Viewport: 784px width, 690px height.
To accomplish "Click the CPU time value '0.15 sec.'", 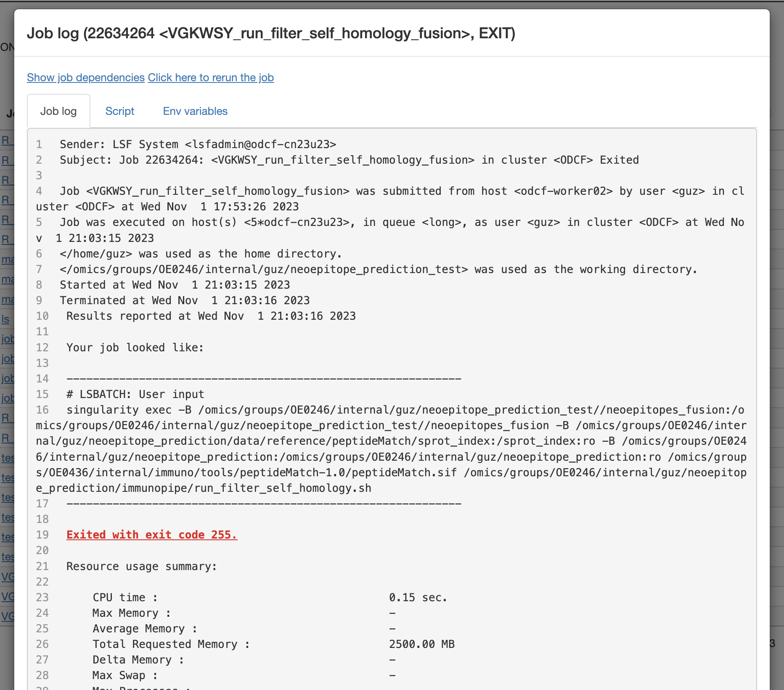I will click(418, 597).
